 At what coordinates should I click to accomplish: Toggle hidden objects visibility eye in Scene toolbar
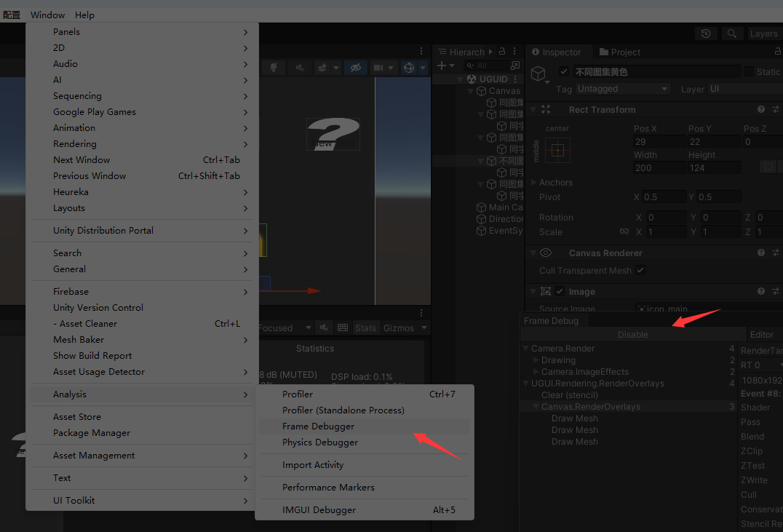click(356, 68)
